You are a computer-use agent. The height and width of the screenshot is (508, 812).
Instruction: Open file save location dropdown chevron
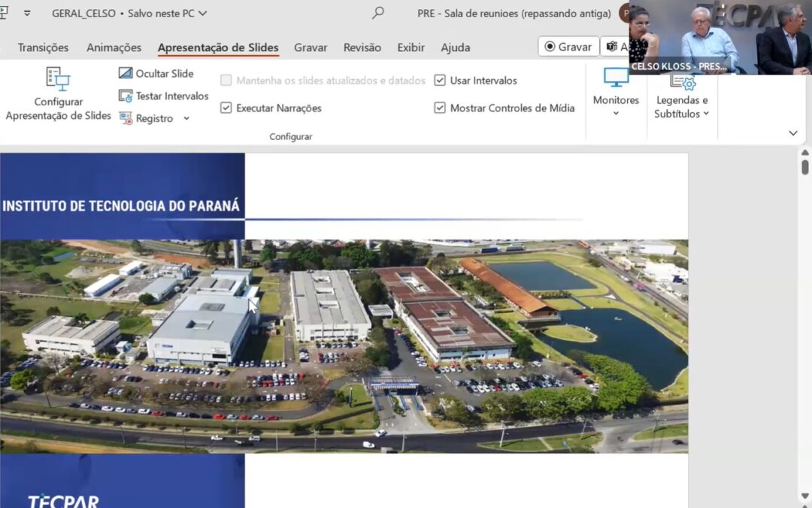coord(202,13)
